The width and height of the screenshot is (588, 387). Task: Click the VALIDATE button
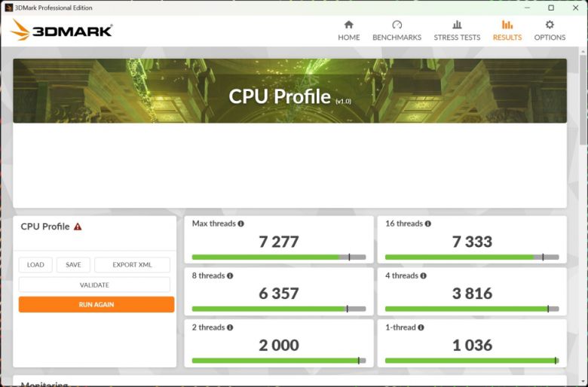click(x=94, y=285)
